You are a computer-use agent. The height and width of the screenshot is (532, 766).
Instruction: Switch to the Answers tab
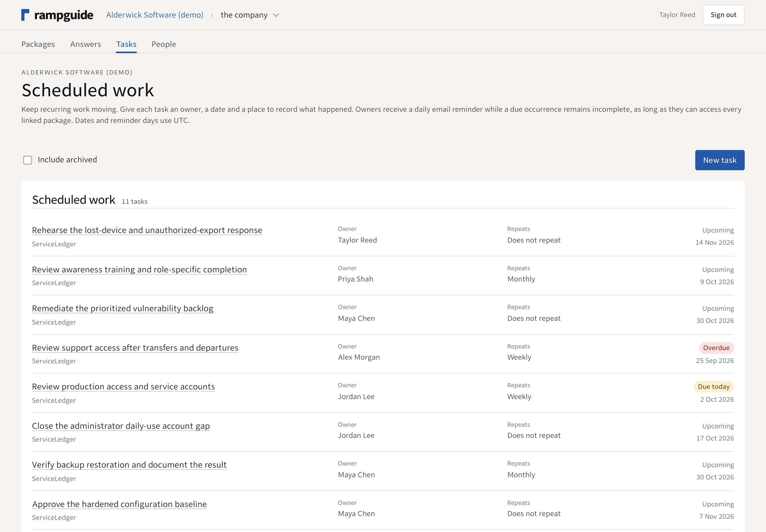[x=85, y=44]
